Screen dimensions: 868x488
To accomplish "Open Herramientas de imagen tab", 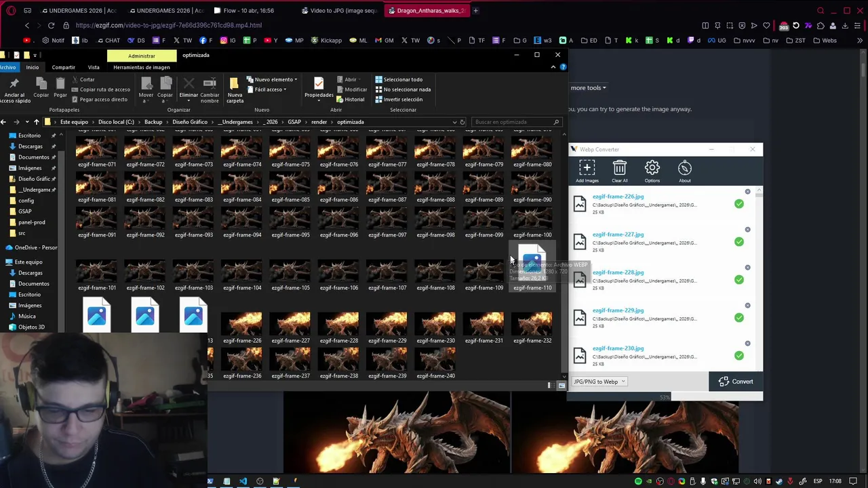I will coord(141,67).
